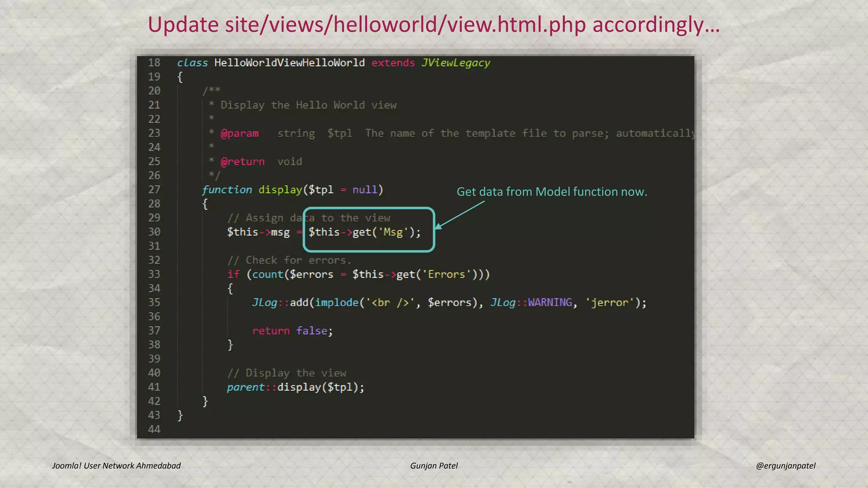
Task: Click comment '// Check for errors.'
Action: 289,260
